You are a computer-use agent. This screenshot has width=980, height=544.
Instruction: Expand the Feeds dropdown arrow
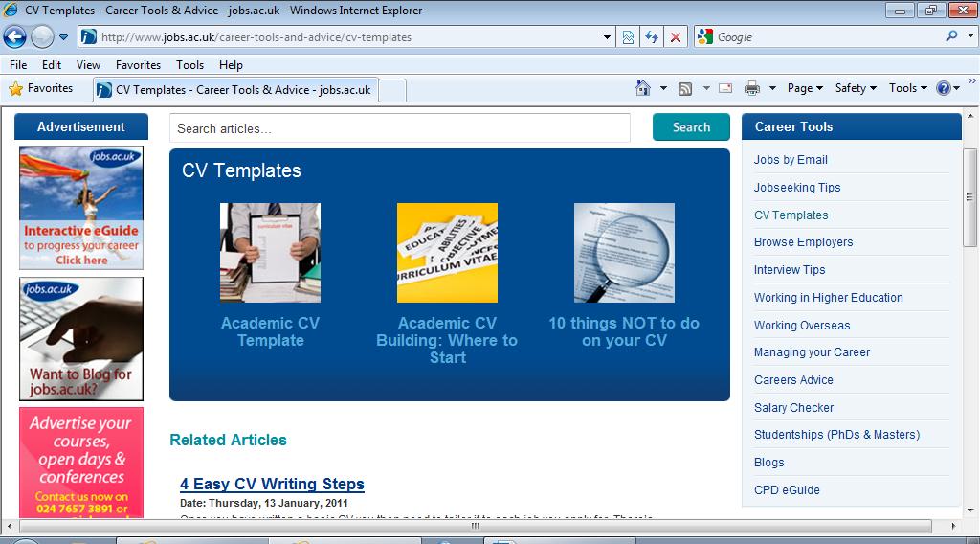(706, 88)
